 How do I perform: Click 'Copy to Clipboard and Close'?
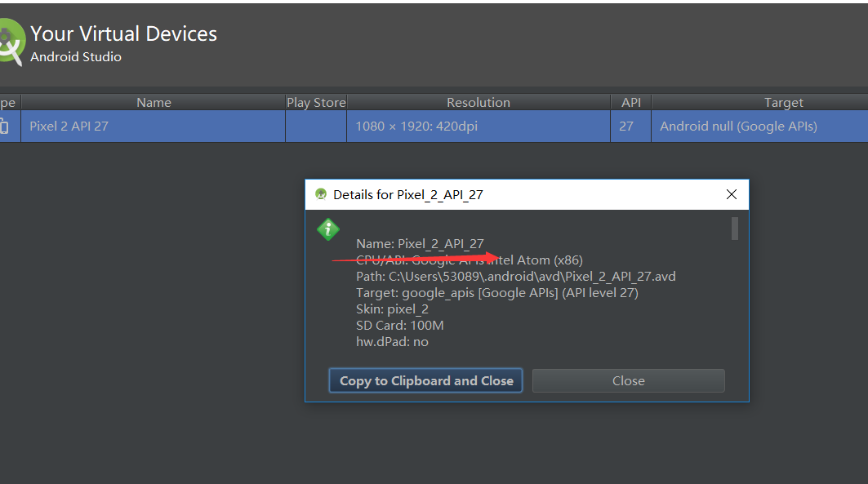tap(425, 380)
